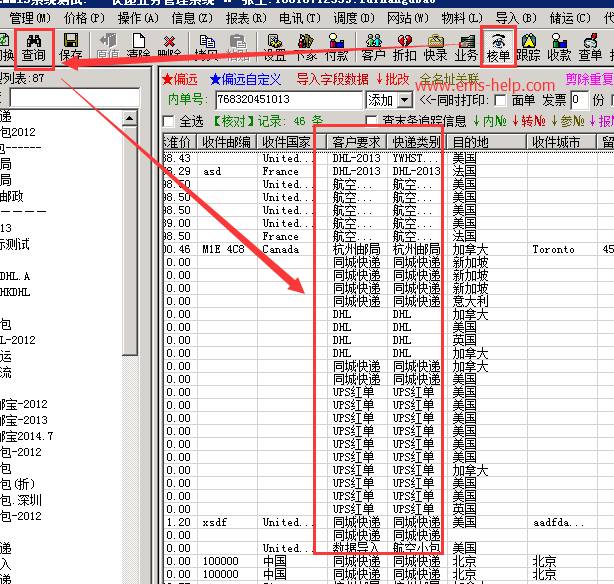
Task: Click the 粘贴 (paste) toolbar icon
Action: tap(237, 48)
